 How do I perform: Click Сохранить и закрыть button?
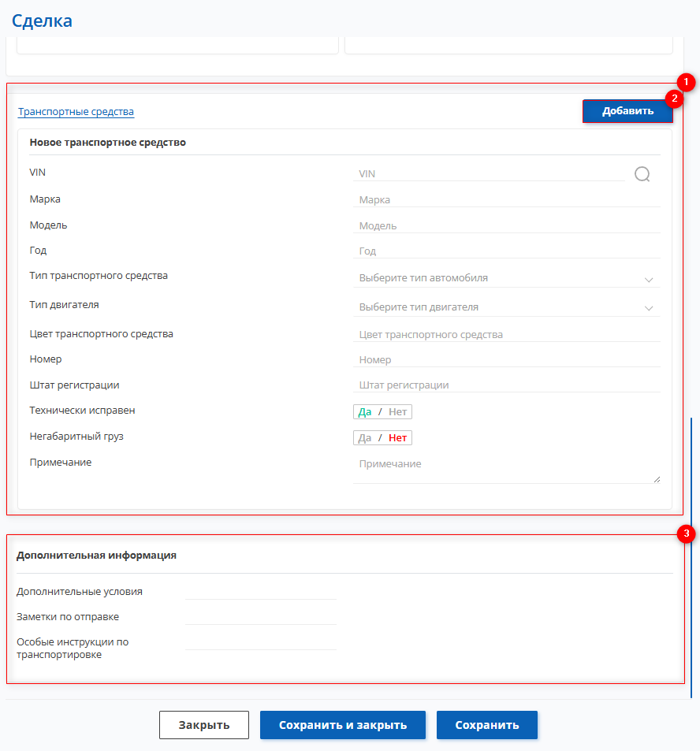click(x=342, y=725)
